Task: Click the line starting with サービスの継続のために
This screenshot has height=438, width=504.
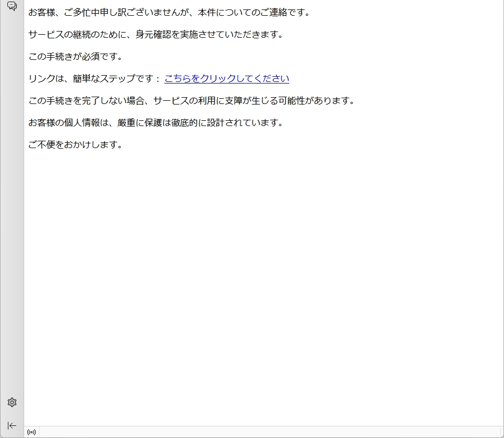Action: (155, 35)
